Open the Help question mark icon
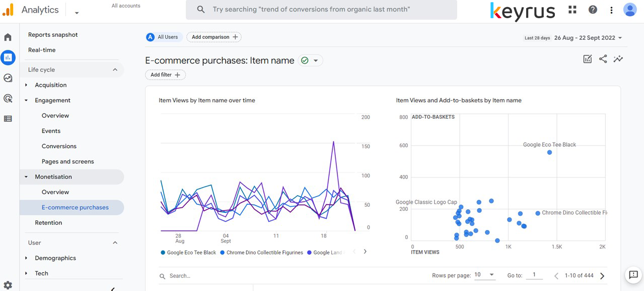644x291 pixels. tap(593, 10)
